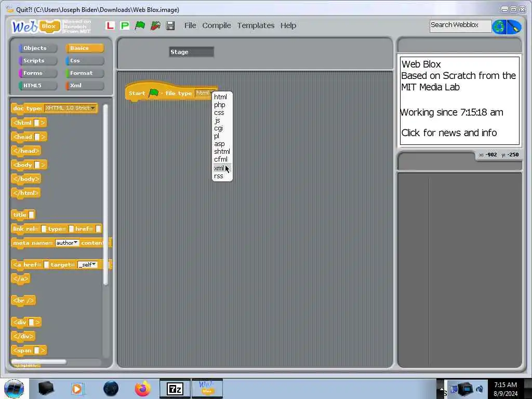Screen dimensions: 532x399
Task: Click the red L toolbar icon
Action: [110, 25]
